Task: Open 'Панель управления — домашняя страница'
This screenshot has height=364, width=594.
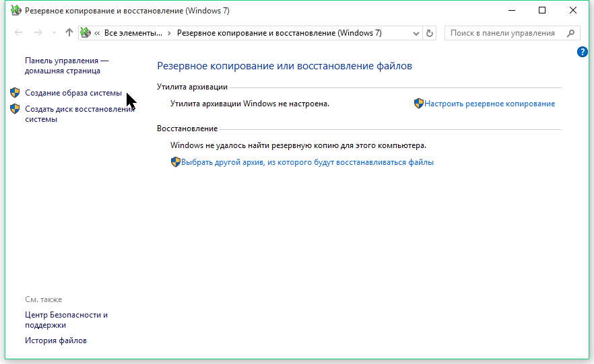Action: point(66,65)
